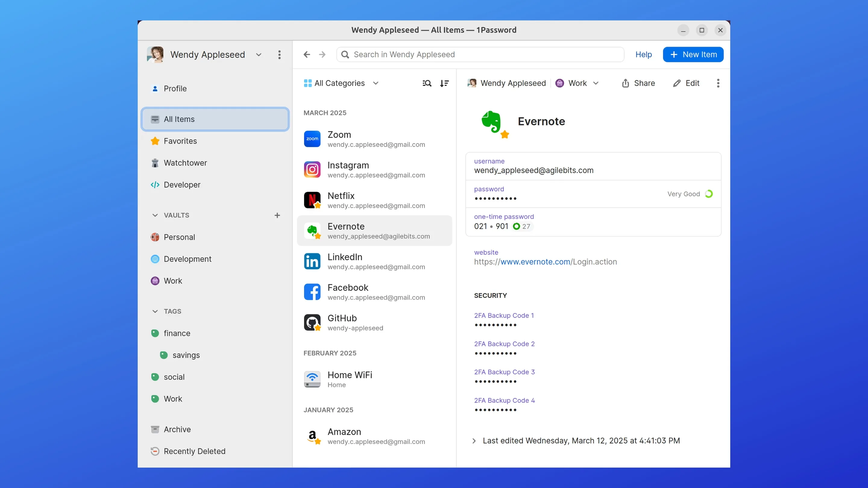Screen dimensions: 868x488
Task: Open the Developer section icon
Action: 155,185
